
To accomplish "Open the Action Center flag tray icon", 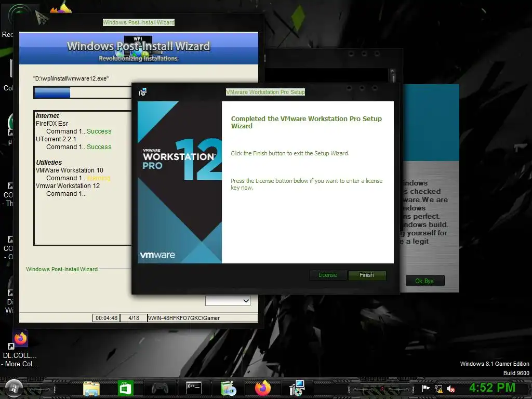I will coord(425,389).
